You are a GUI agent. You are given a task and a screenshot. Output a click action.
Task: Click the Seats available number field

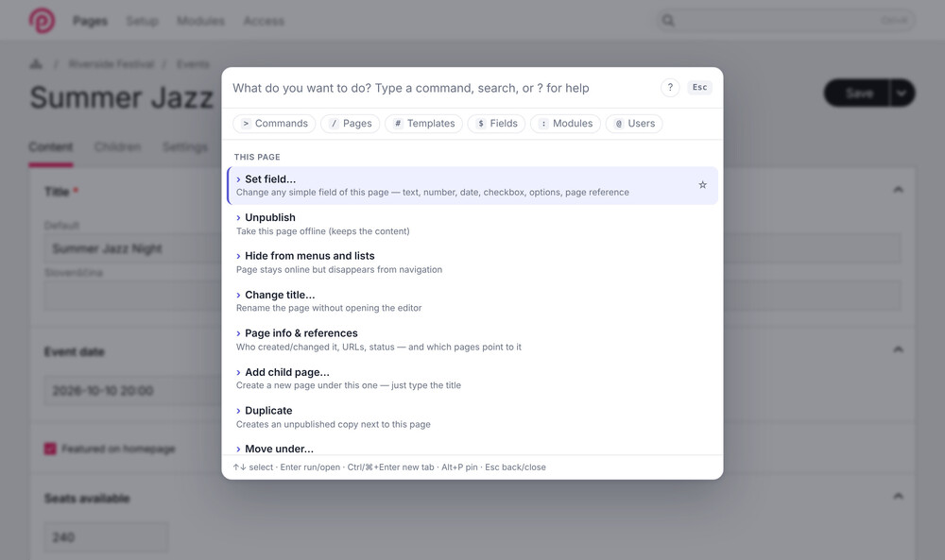pyautogui.click(x=106, y=537)
